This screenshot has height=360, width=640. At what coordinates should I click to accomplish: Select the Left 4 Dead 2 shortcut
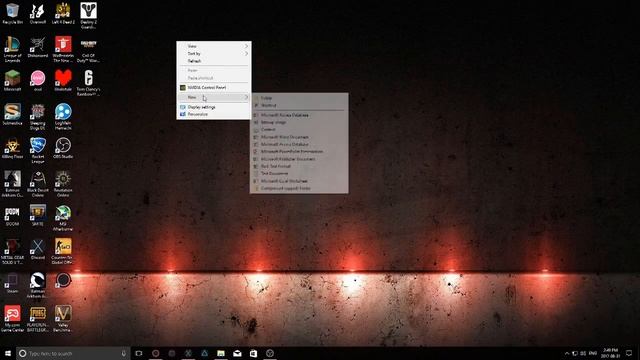(63, 13)
